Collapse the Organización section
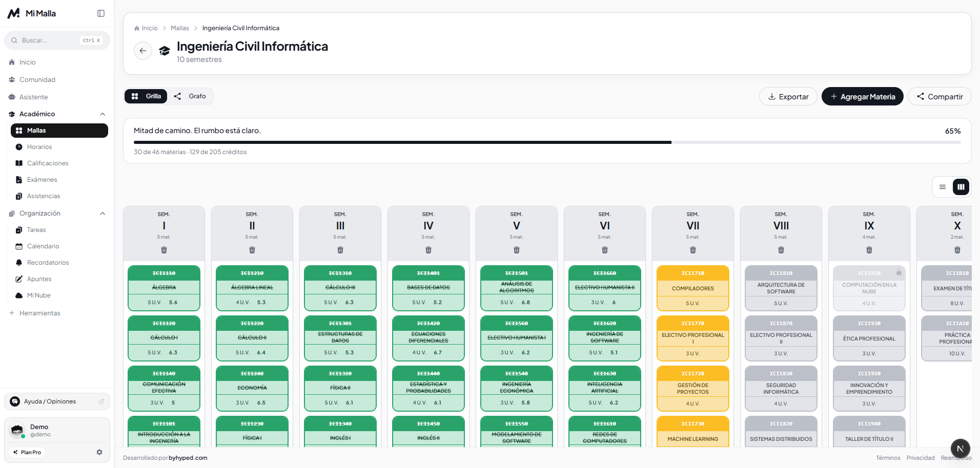This screenshot has width=980, height=468. (57, 213)
